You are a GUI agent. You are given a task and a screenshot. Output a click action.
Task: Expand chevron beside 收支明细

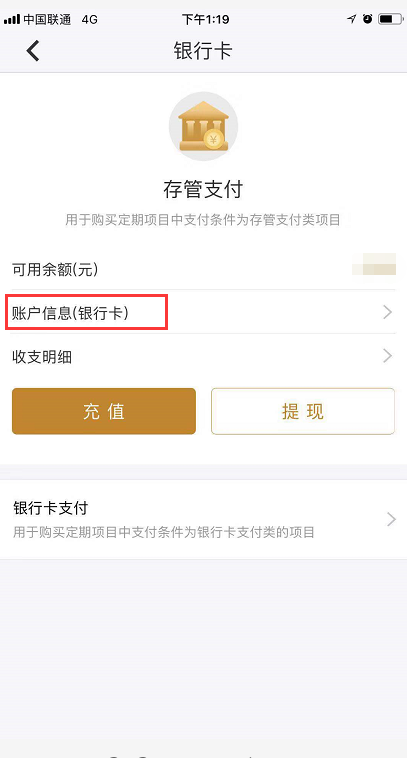387,356
